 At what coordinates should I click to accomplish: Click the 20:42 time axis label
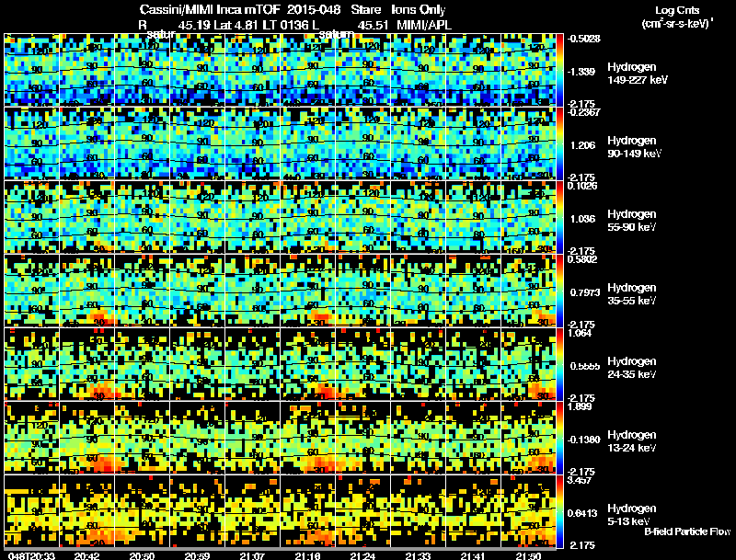click(x=86, y=555)
